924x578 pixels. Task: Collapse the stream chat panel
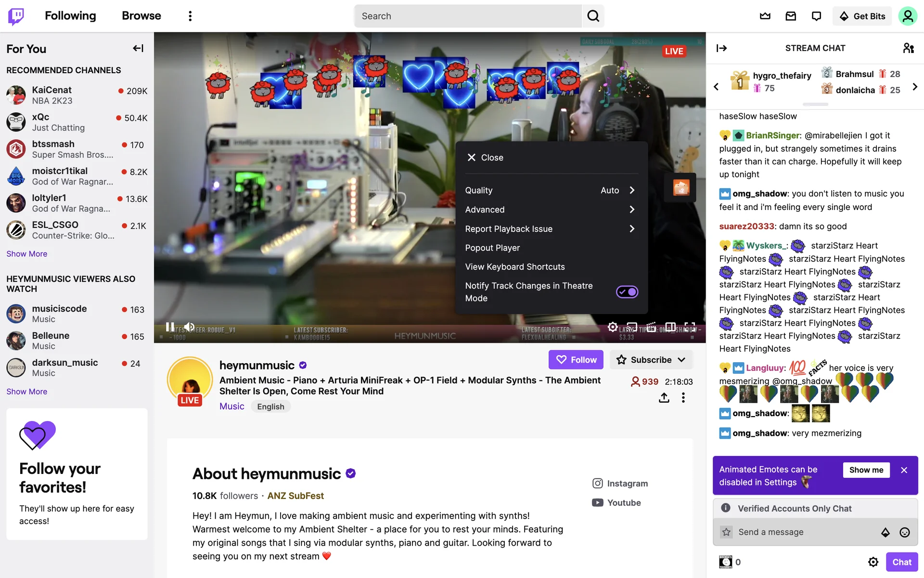[721, 48]
